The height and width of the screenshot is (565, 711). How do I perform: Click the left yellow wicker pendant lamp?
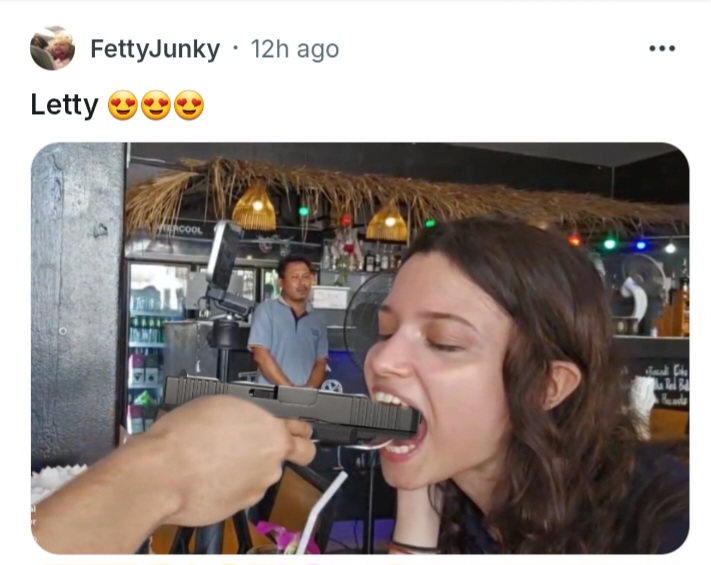[254, 207]
